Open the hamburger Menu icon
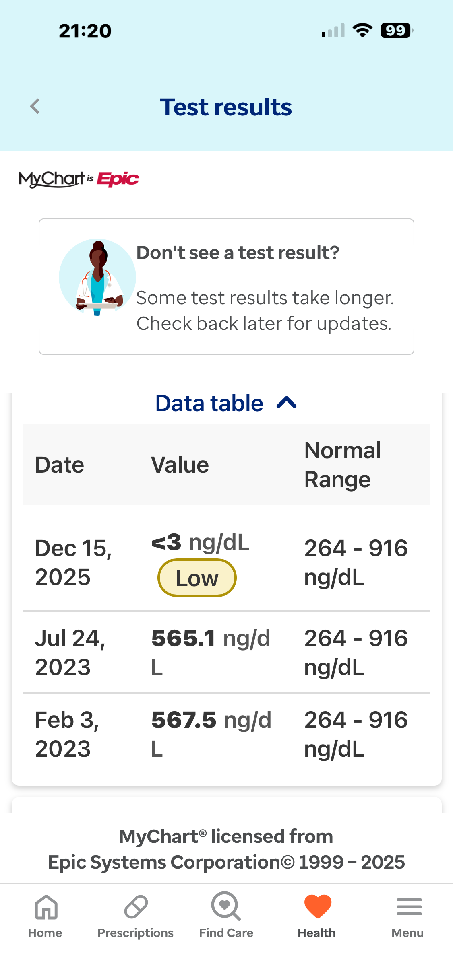Viewport: 453px width, 980px height. (408, 907)
